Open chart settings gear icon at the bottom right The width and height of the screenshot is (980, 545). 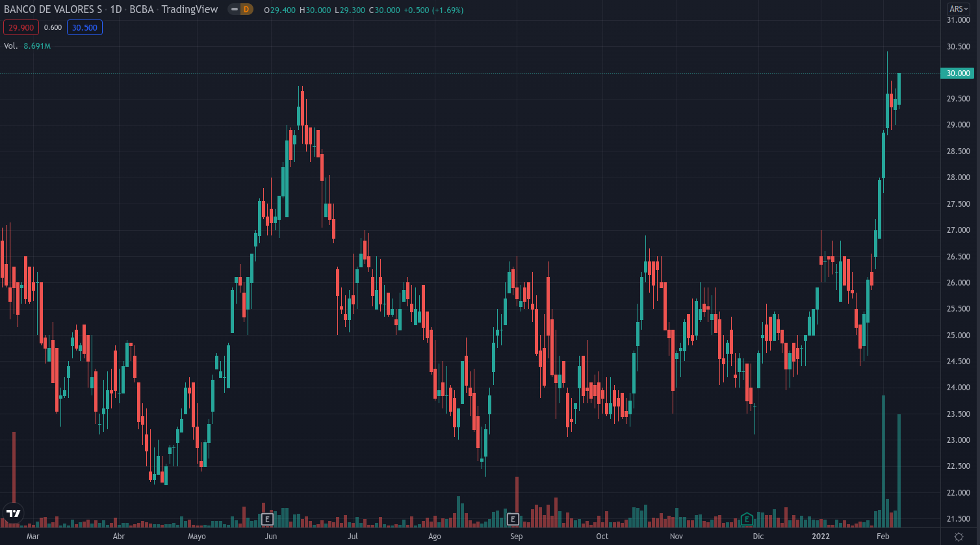pyautogui.click(x=959, y=537)
